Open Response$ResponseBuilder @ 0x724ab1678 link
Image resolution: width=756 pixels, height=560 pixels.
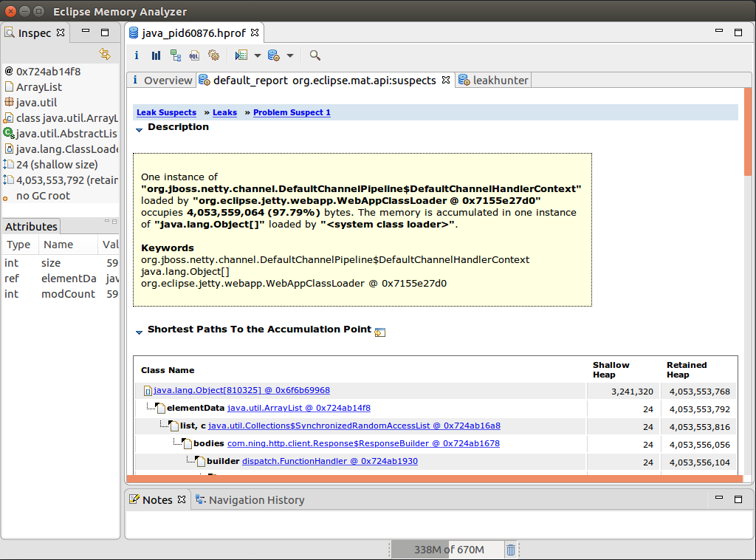pos(363,444)
